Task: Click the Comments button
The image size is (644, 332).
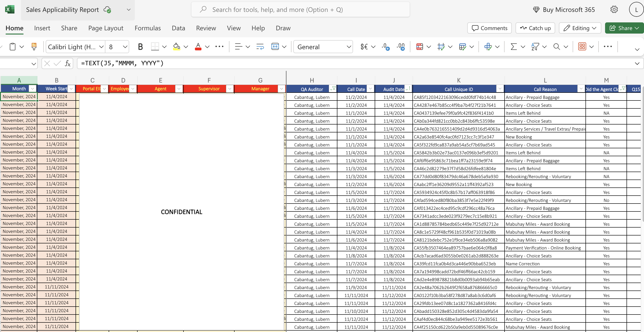Action: point(489,28)
